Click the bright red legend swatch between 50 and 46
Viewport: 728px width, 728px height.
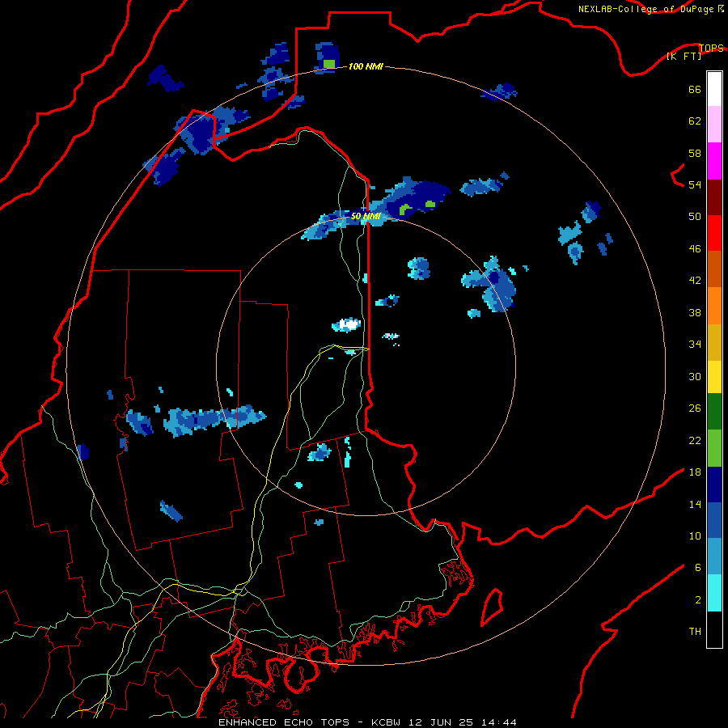(x=714, y=233)
